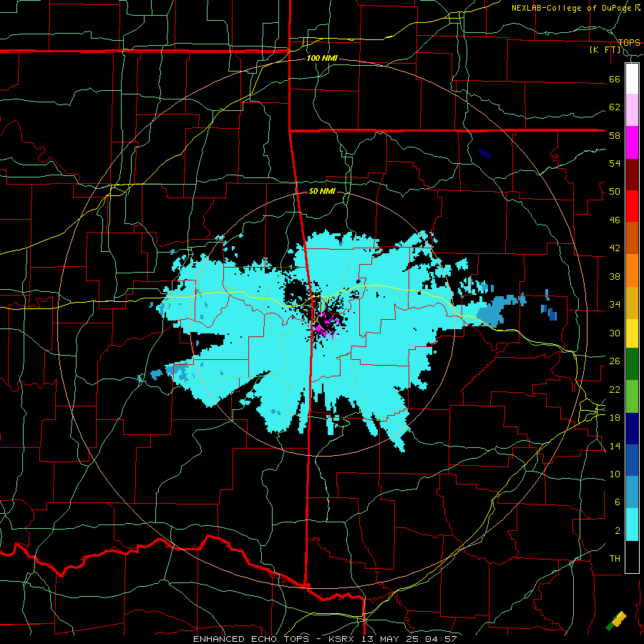Click the medium blue 18 kft swatch
Viewport: 644px width, 644px height.
(x=632, y=460)
